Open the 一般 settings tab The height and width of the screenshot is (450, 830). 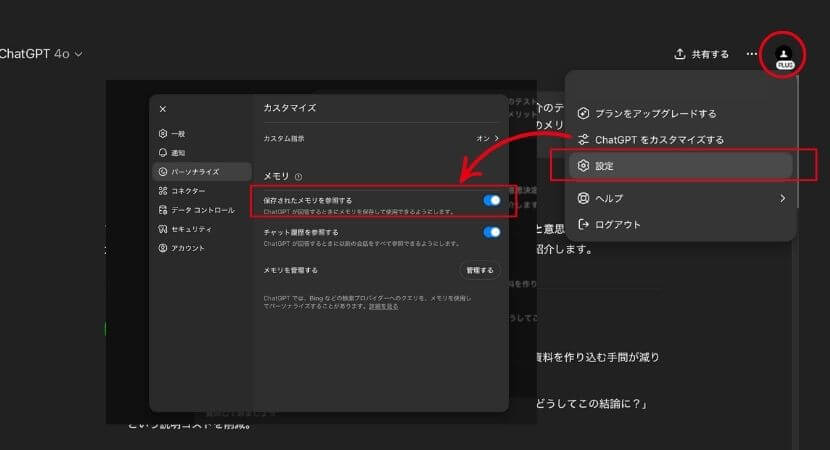click(202, 133)
